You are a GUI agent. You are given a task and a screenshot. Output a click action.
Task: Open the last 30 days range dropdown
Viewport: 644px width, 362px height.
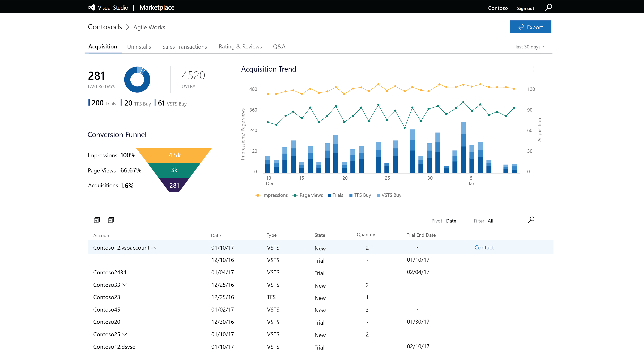pyautogui.click(x=531, y=47)
